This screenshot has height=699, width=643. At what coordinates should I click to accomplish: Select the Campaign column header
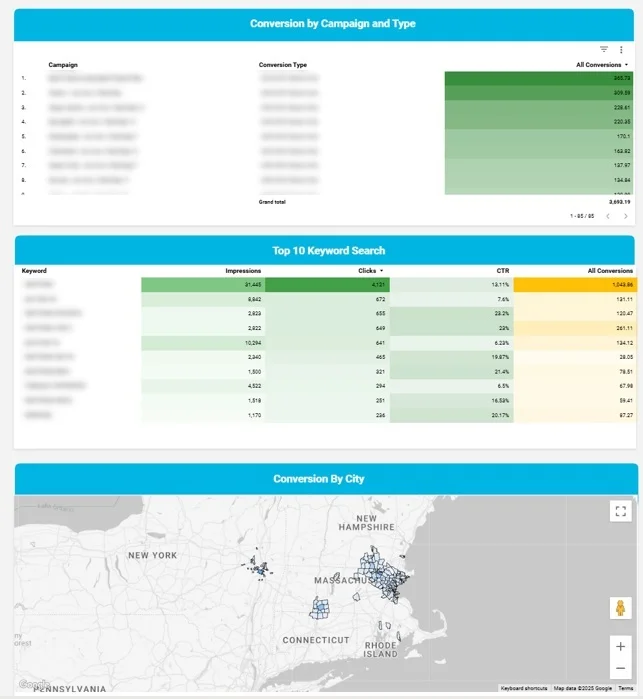coord(63,65)
